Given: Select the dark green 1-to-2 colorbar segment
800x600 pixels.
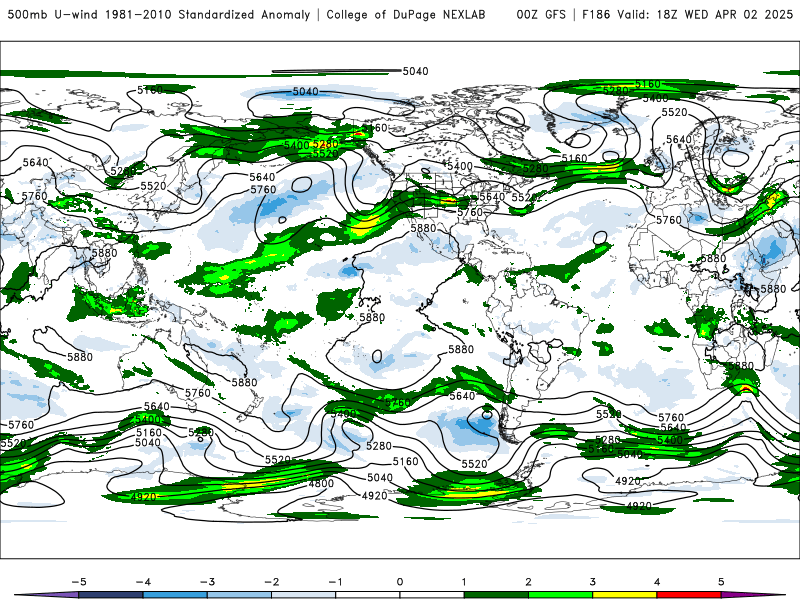Looking at the screenshot, I should tap(496, 595).
